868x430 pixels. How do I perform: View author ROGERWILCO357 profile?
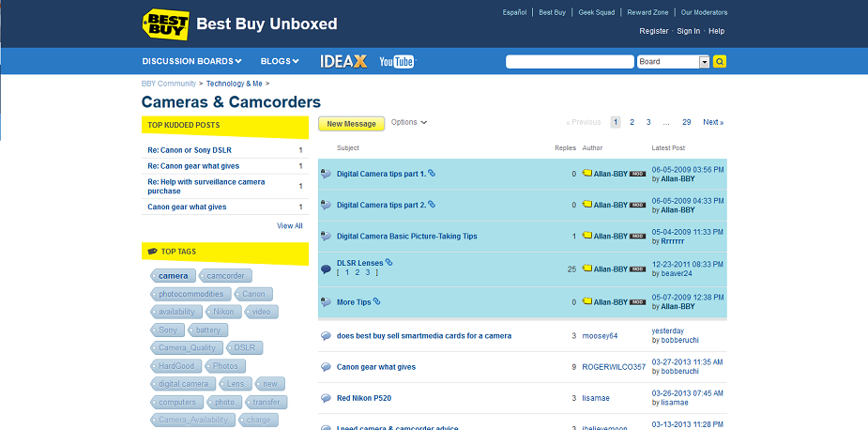[614, 367]
